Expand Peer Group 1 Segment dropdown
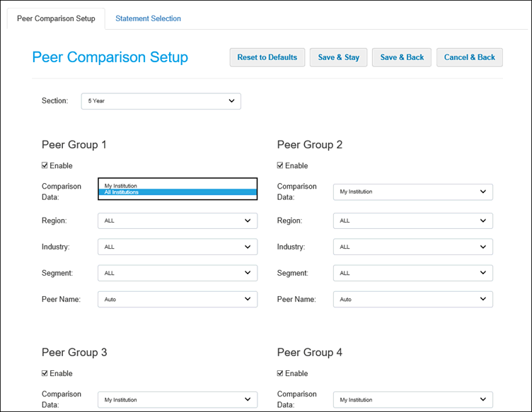The width and height of the screenshot is (532, 412). [x=177, y=273]
